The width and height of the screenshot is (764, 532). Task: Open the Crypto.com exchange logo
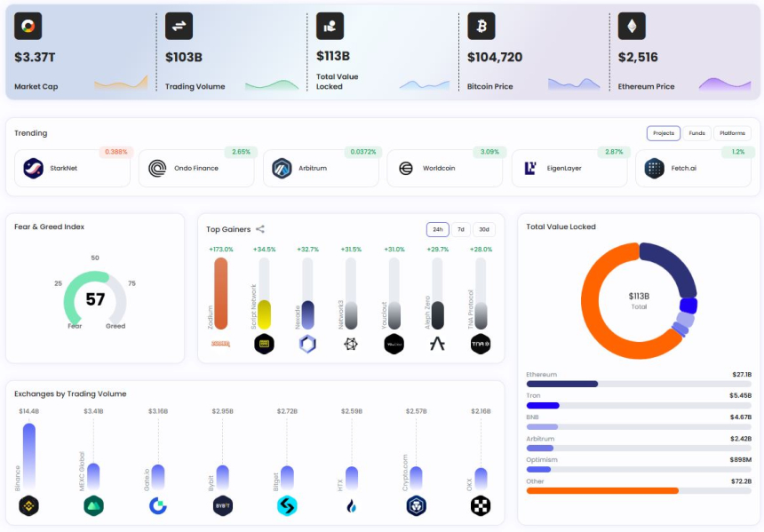[x=416, y=505]
